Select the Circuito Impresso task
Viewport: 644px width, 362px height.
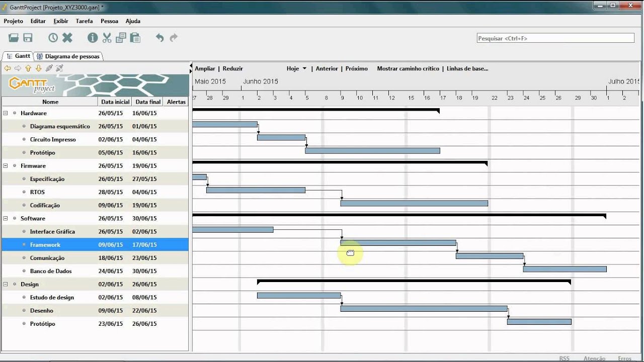pos(95,139)
